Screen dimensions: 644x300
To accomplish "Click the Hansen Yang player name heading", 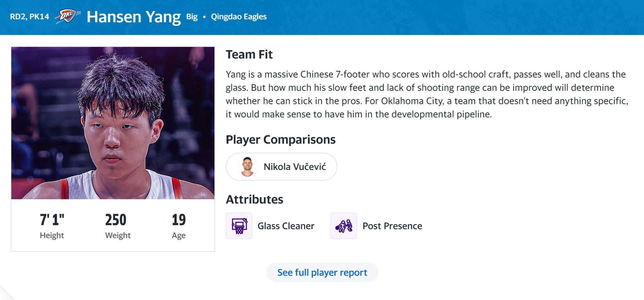I will [134, 17].
